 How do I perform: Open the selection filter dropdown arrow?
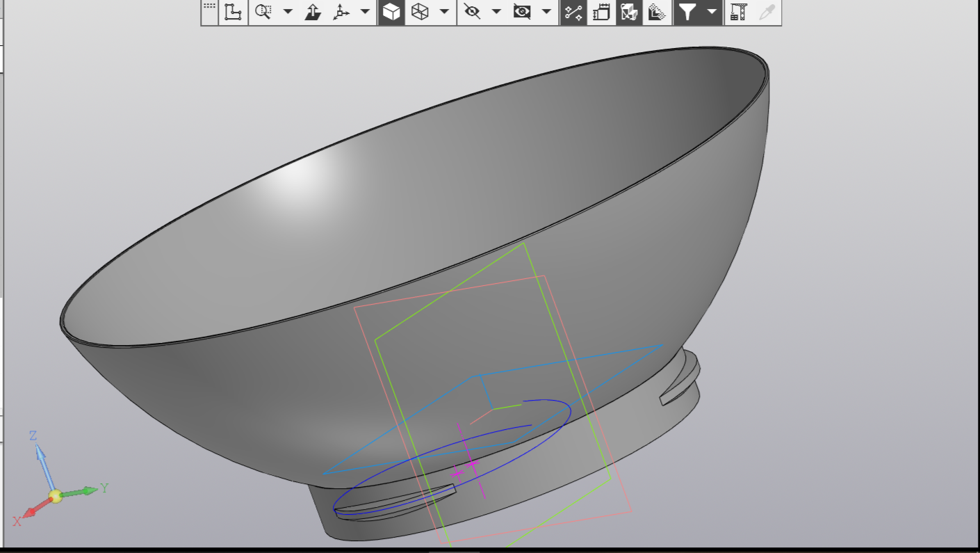coord(712,12)
